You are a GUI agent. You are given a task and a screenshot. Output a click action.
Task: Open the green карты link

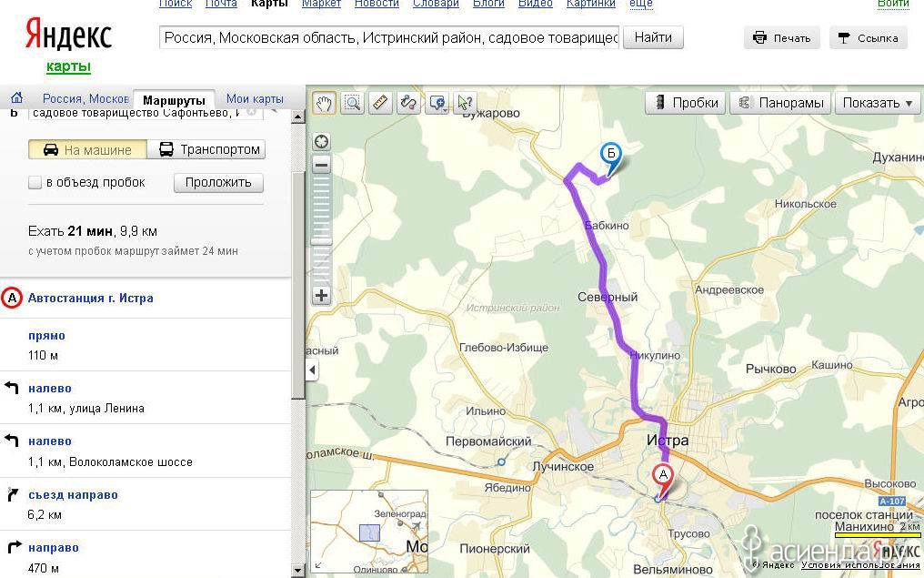(68, 66)
